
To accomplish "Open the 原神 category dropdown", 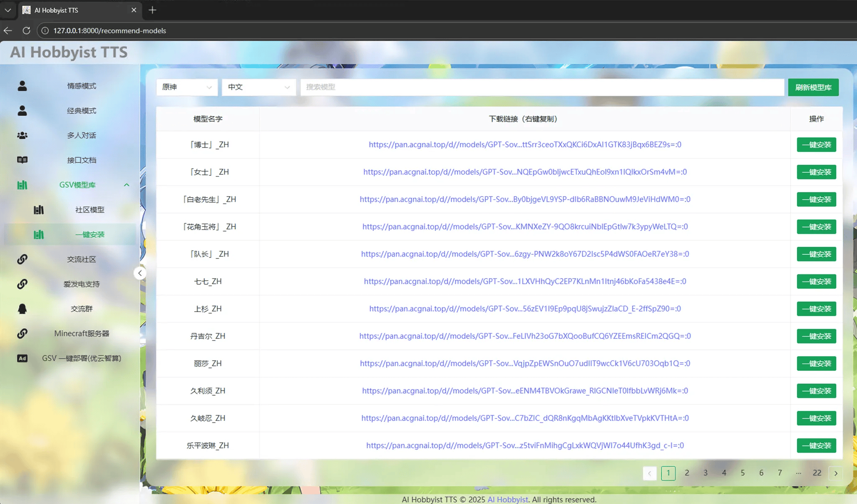I will [187, 87].
